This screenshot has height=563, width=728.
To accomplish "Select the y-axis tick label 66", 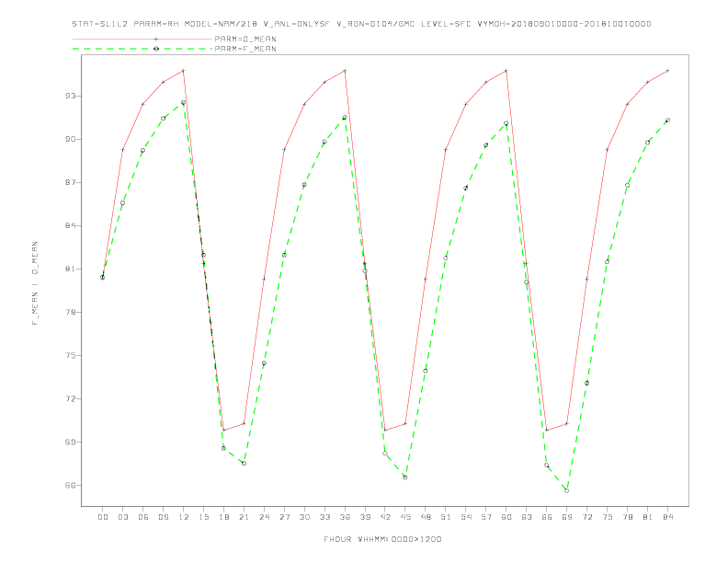I will pyautogui.click(x=71, y=485).
